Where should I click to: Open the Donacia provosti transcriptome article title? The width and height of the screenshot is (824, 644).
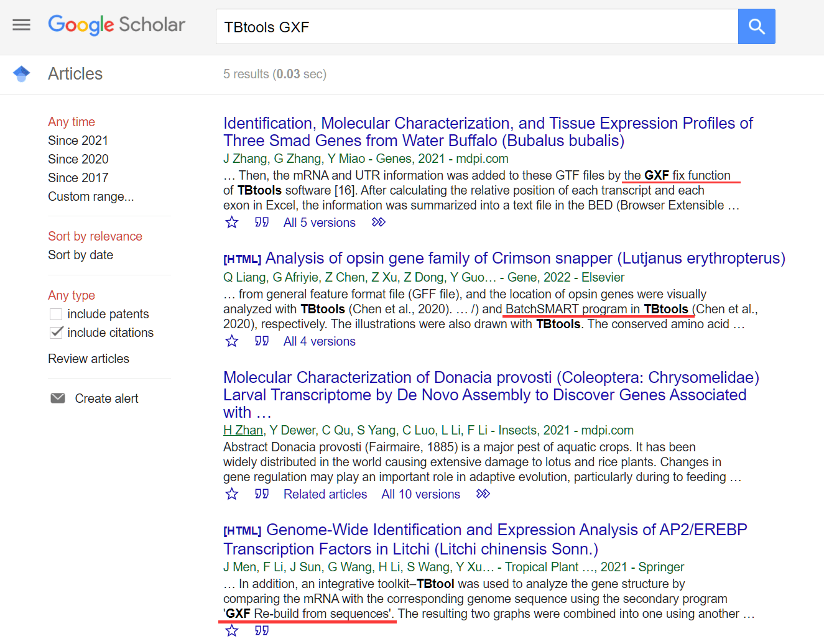[491, 395]
